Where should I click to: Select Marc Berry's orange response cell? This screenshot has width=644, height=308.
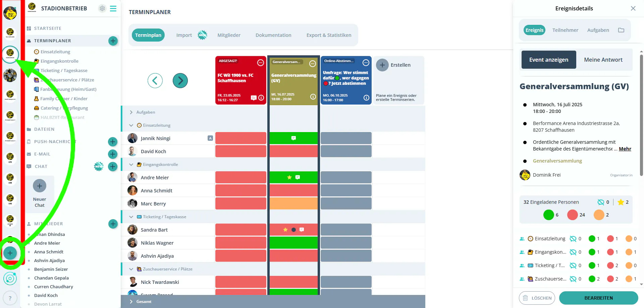pyautogui.click(x=293, y=203)
